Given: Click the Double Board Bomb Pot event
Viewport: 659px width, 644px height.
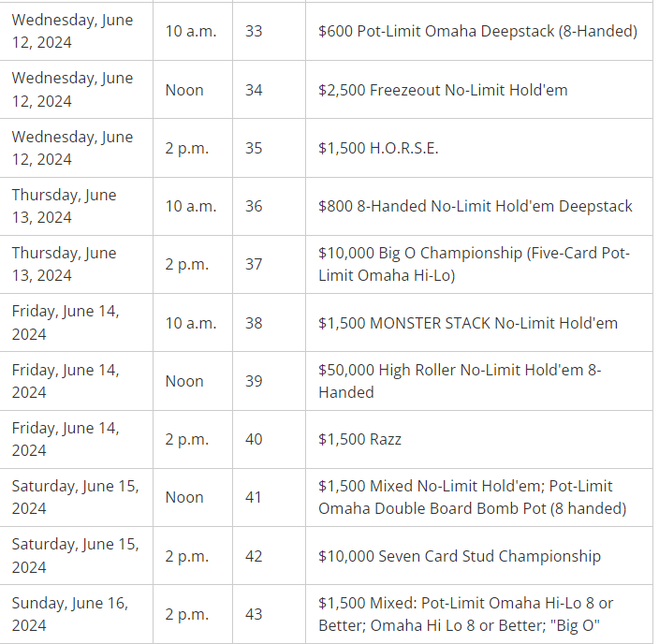Looking at the screenshot, I should click(x=472, y=497).
